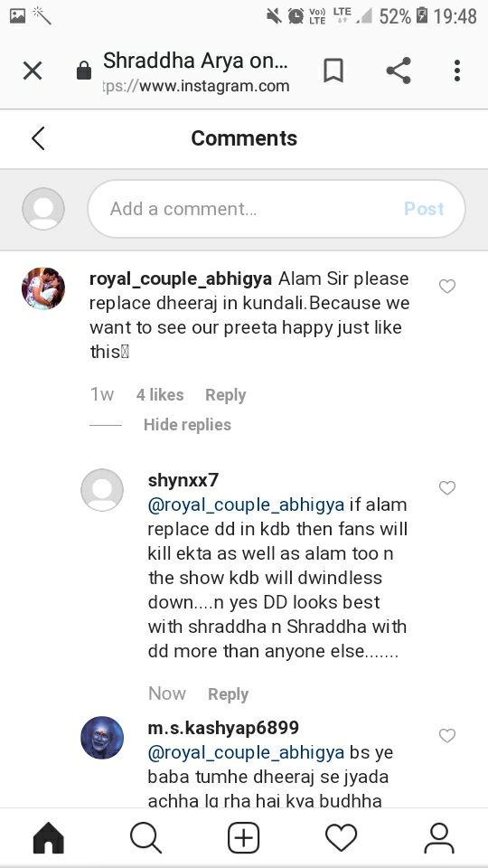Open the three-dot browser menu

pos(457,71)
